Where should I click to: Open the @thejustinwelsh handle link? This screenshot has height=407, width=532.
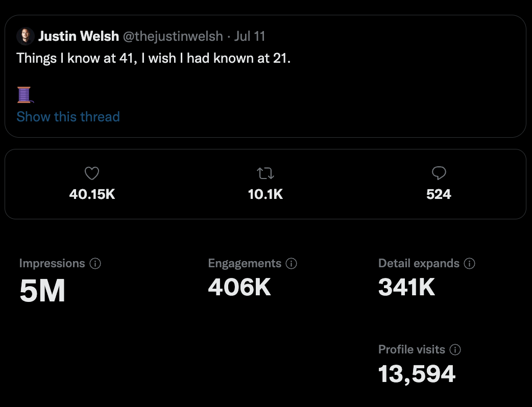tap(173, 37)
